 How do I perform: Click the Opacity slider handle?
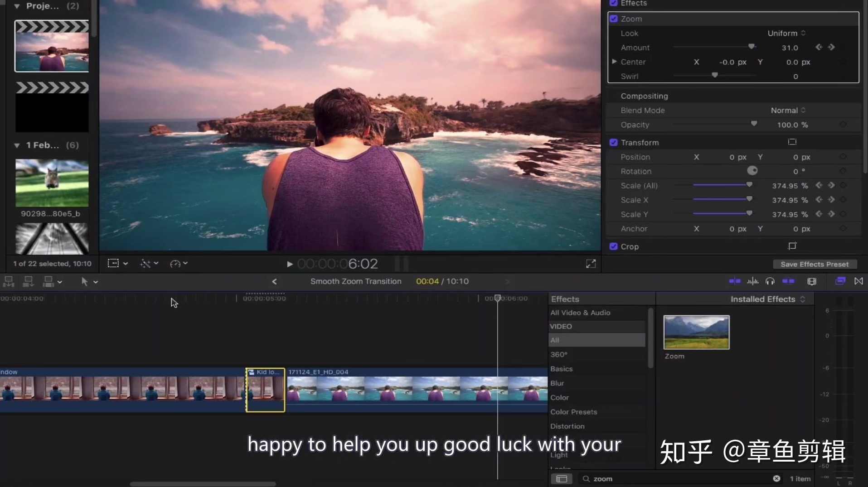754,124
